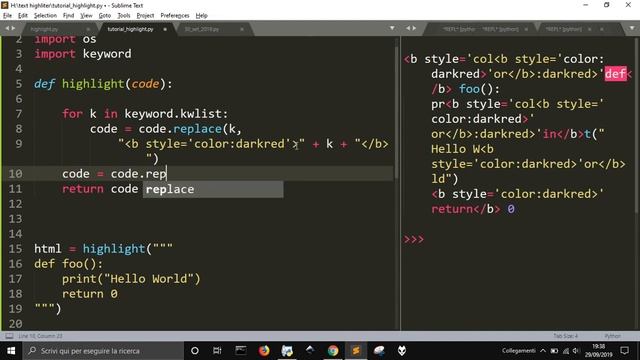
Task: Open Tab Size selector in status bar
Action: point(565,336)
